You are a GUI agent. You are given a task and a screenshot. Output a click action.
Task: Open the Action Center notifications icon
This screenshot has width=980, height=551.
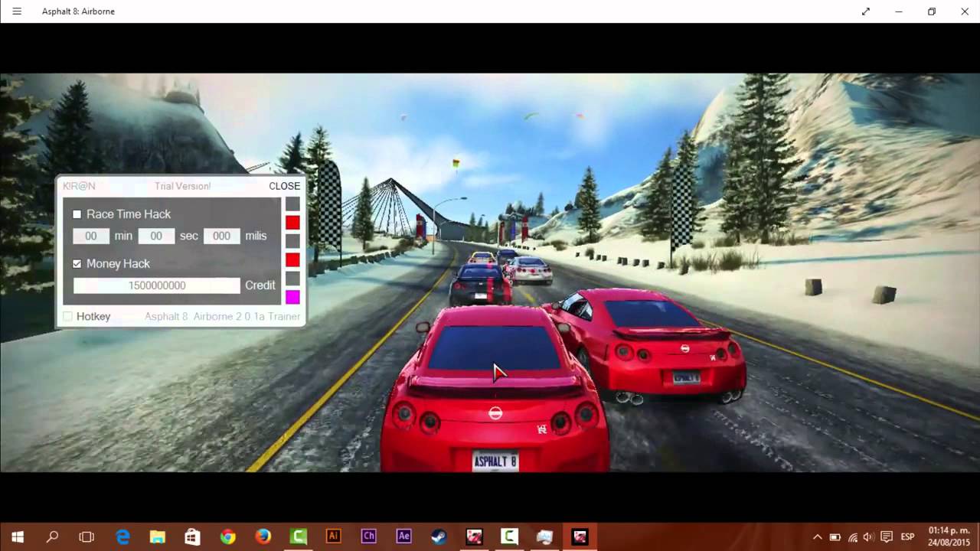coord(887,536)
